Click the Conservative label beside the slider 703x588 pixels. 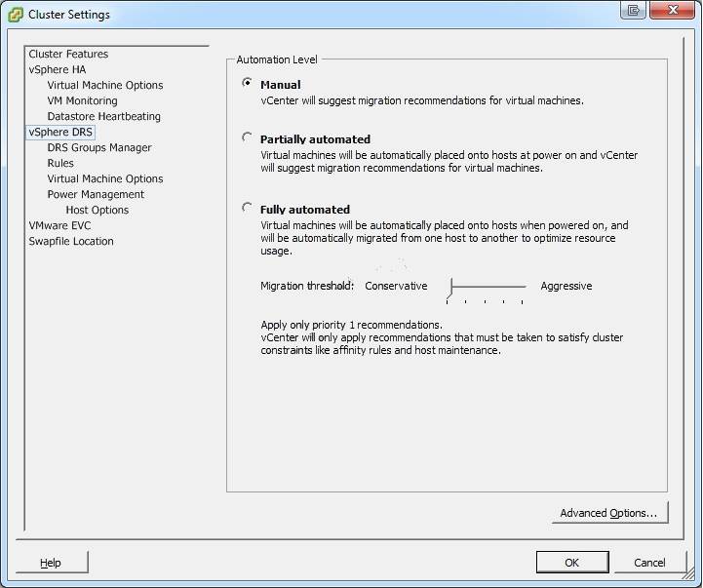pos(396,286)
